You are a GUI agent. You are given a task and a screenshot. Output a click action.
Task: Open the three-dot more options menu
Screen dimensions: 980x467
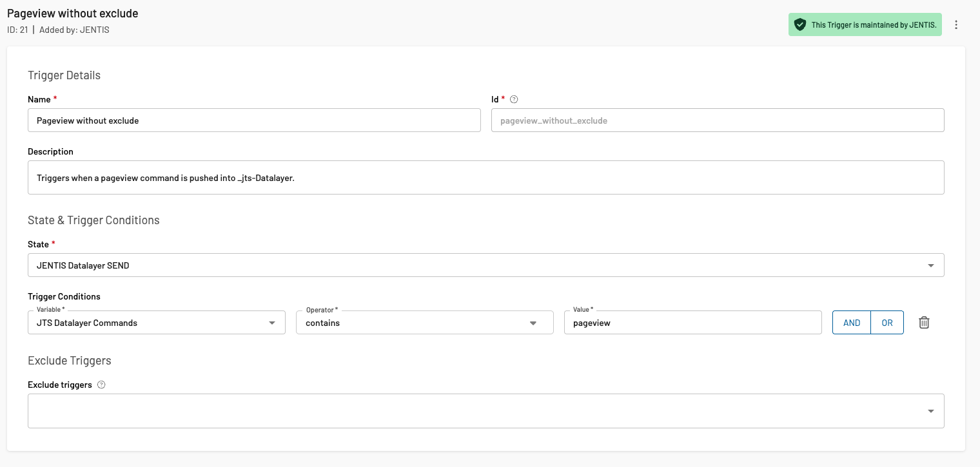956,25
